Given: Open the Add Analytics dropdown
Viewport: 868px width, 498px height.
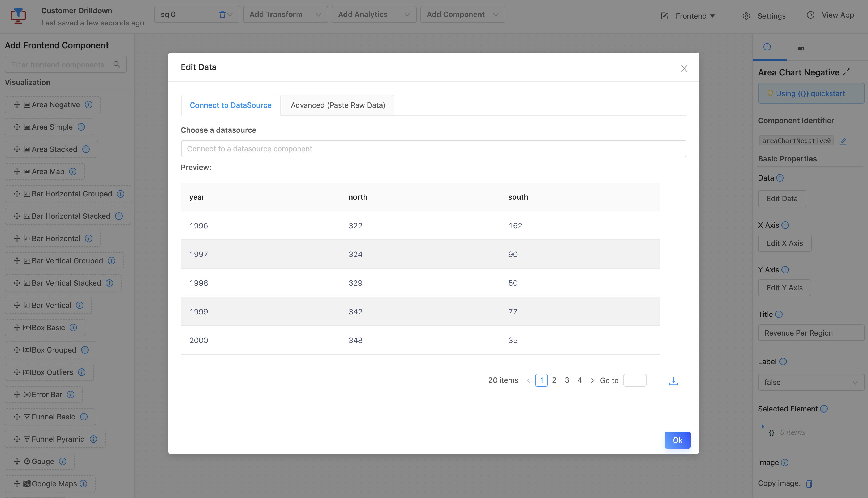Looking at the screenshot, I should click(374, 14).
